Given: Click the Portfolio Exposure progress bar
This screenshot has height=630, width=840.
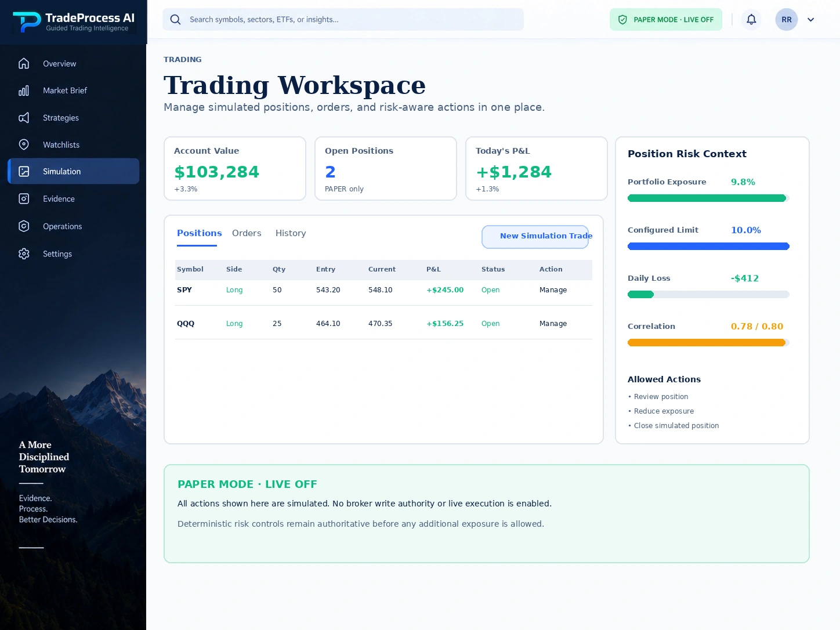Looking at the screenshot, I should [x=708, y=198].
